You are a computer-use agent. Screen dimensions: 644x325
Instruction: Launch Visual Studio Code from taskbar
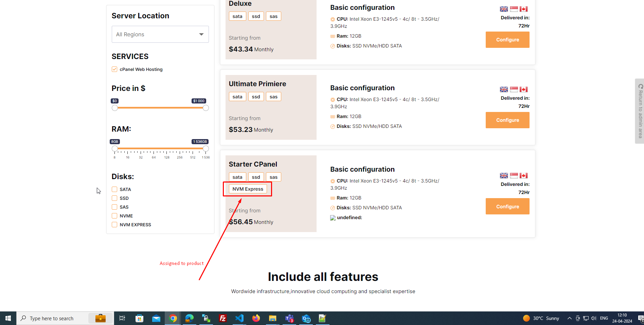coord(239,318)
